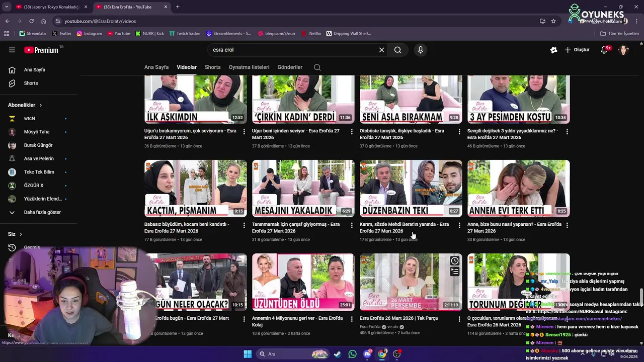
Task: Click the YouTube search input field
Action: 294,50
